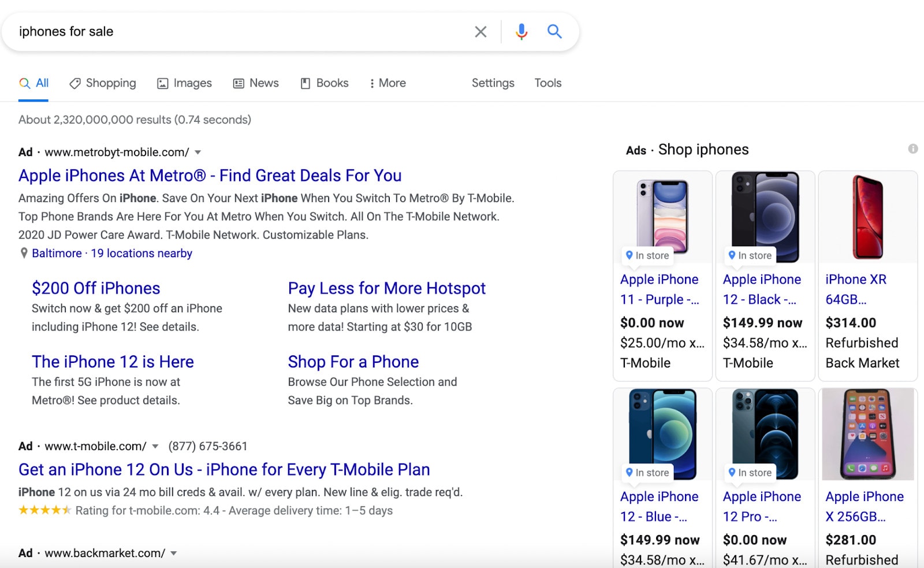Click the $281.00 price on iPhone X

pyautogui.click(x=851, y=540)
